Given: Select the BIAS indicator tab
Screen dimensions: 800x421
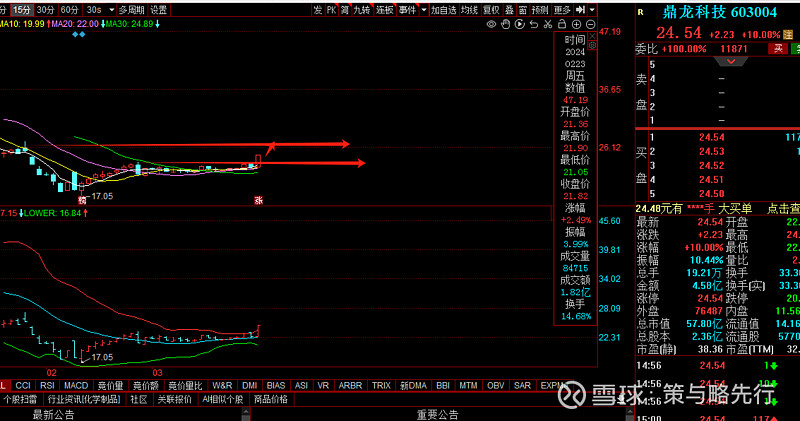Looking at the screenshot, I should pyautogui.click(x=276, y=386).
